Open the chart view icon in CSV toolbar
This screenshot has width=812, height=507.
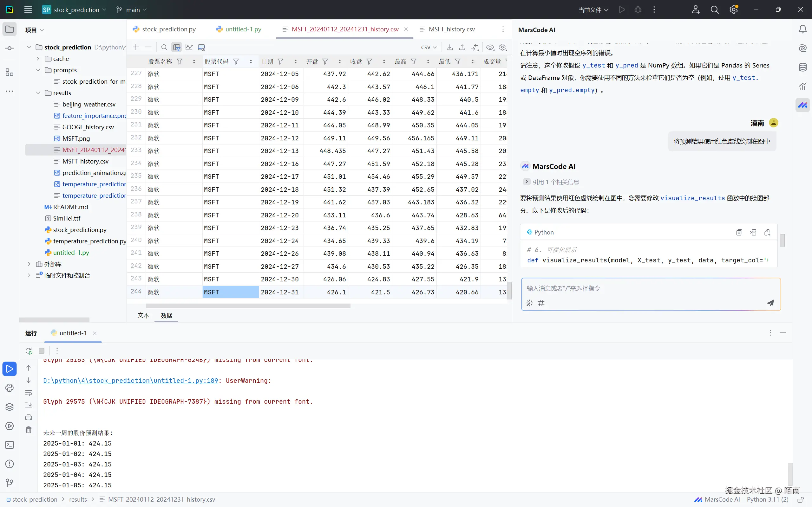(x=189, y=47)
